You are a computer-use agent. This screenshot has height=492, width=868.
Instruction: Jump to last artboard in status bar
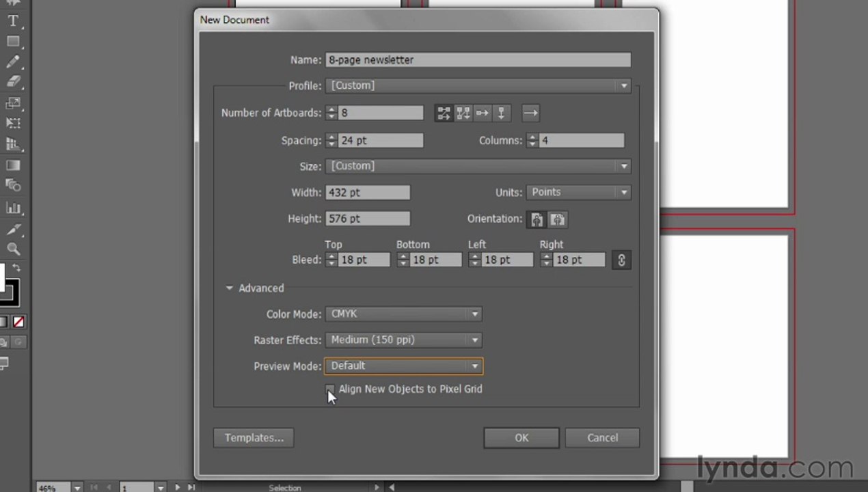191,487
